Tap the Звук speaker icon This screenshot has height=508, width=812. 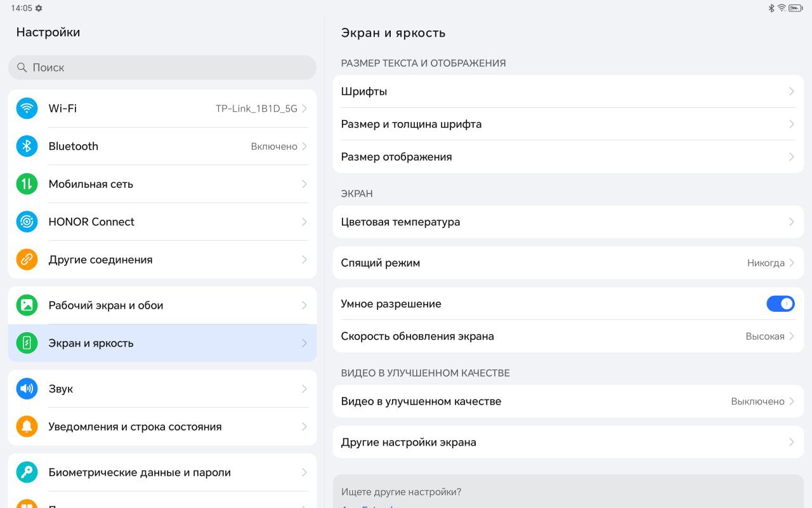(27, 389)
